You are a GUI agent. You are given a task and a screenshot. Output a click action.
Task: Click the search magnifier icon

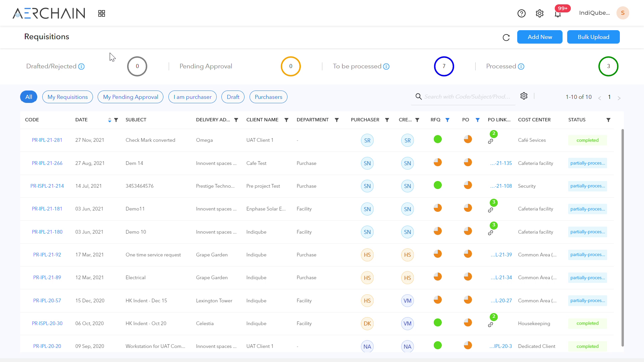tap(418, 97)
